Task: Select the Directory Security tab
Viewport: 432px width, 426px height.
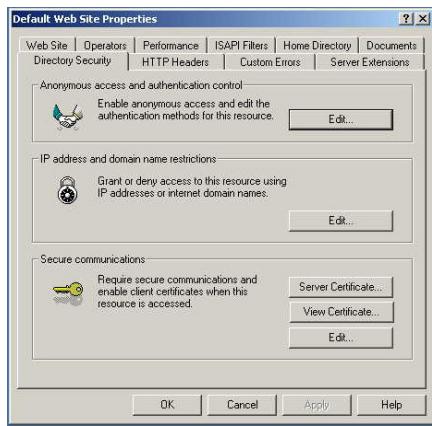Action: coord(72,61)
